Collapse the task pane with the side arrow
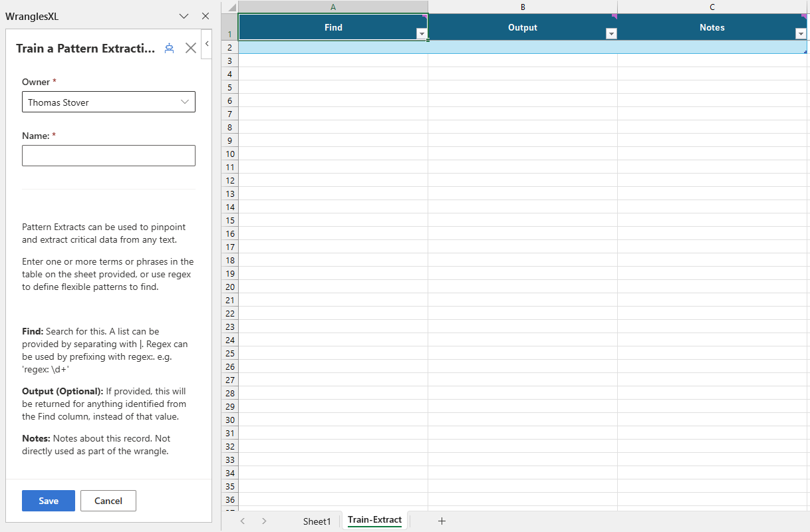 [x=206, y=44]
